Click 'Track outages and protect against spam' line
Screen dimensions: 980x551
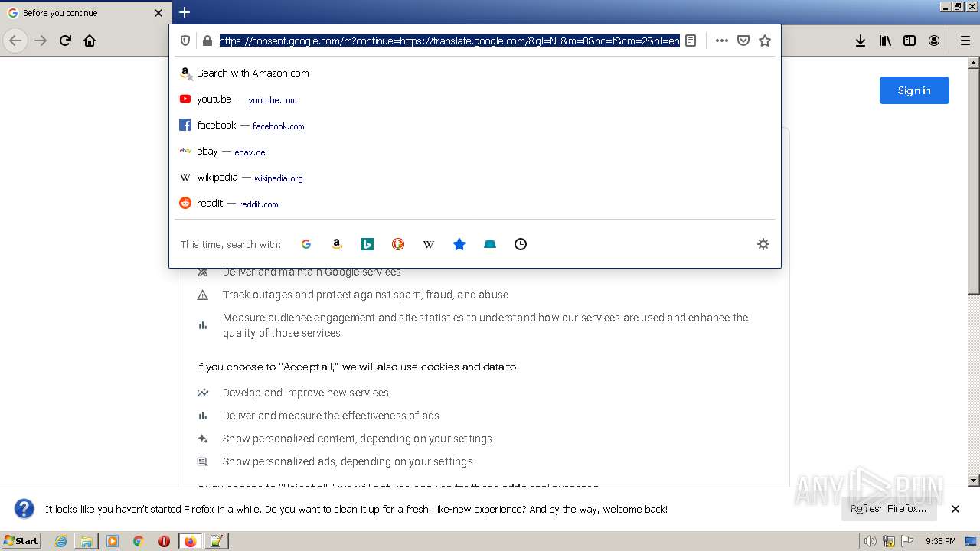[x=365, y=295]
